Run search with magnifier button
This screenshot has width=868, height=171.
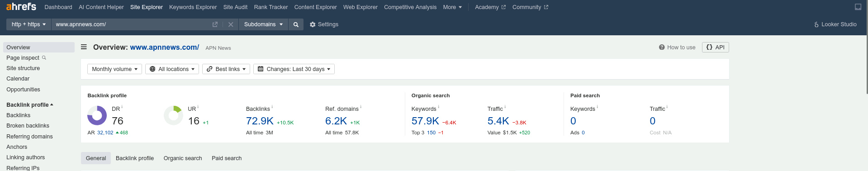coord(296,24)
